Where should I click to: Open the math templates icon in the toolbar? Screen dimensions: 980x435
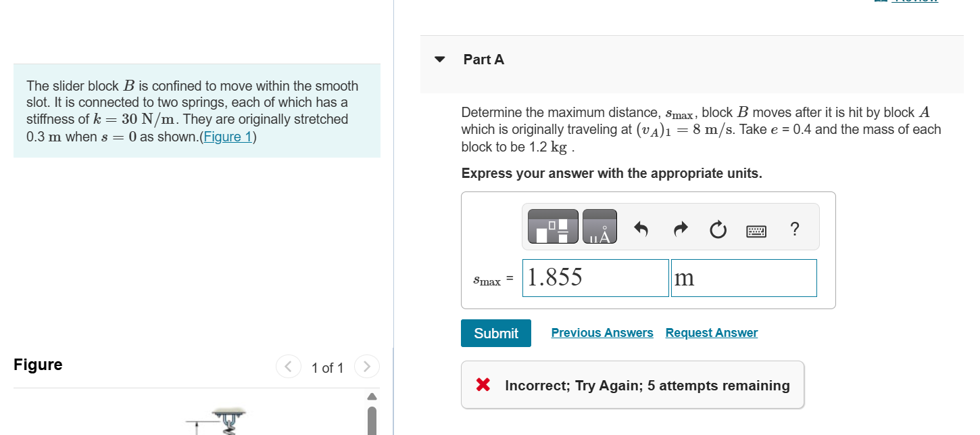click(552, 227)
